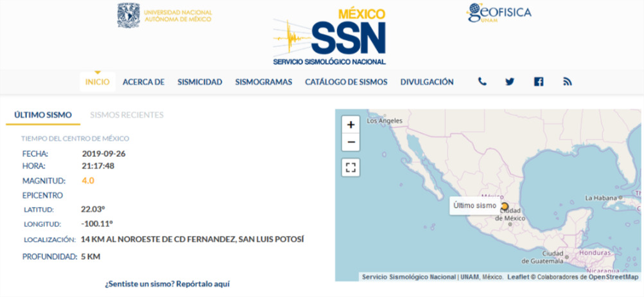Open the RSS feed icon
Viewport: 644px width, 297px height.
[x=567, y=82]
